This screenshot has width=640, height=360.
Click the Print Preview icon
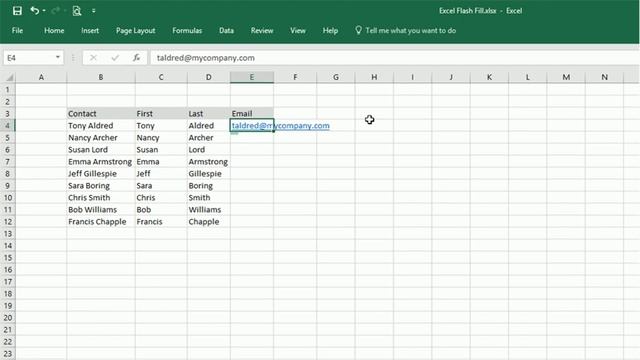(77, 11)
